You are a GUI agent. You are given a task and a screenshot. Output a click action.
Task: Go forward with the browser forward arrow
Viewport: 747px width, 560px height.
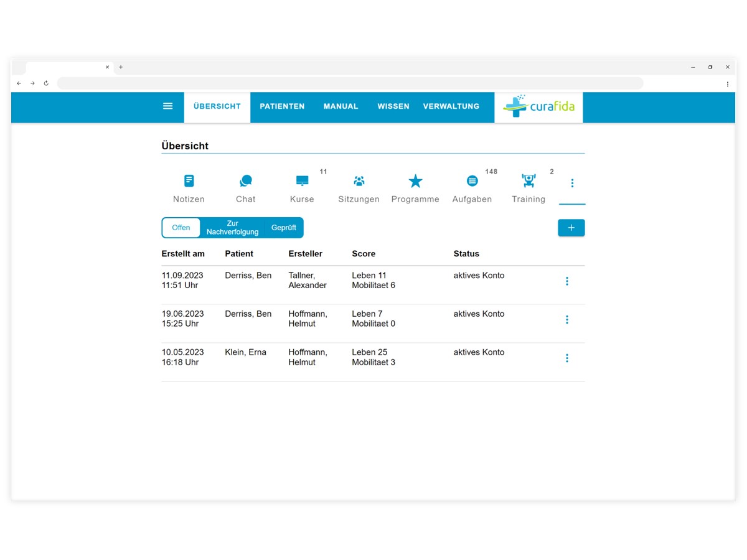(32, 83)
